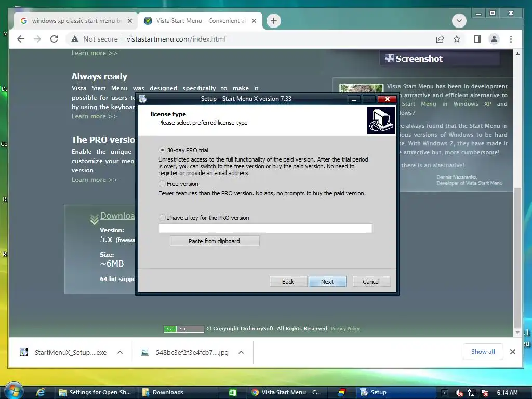532x399 pixels.
Task: Click the 6:14 AM system clock
Action: pyautogui.click(x=508, y=393)
